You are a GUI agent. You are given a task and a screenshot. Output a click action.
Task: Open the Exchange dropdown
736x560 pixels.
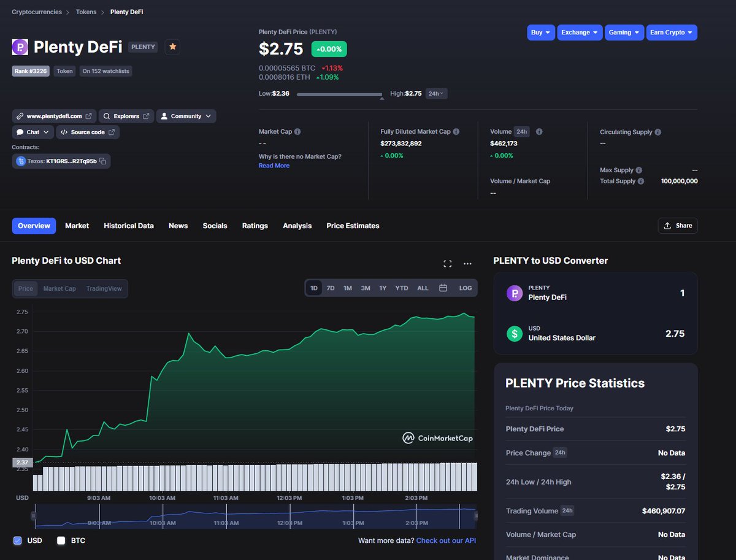(580, 33)
